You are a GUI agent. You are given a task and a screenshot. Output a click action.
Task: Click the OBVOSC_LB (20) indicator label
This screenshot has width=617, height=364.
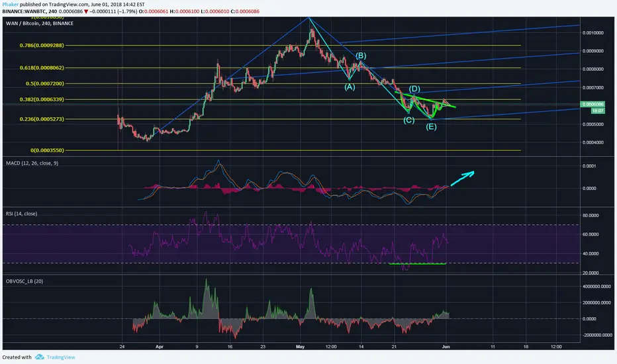point(24,281)
